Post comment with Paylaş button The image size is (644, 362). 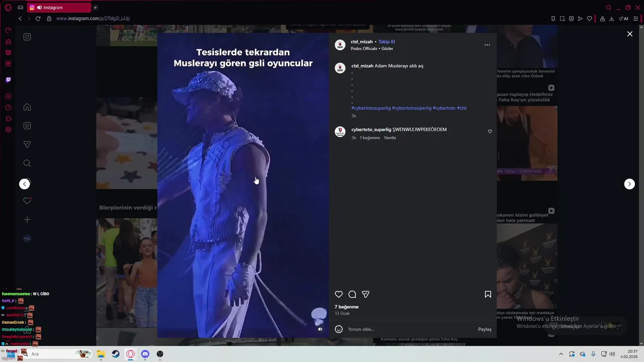pyautogui.click(x=485, y=329)
